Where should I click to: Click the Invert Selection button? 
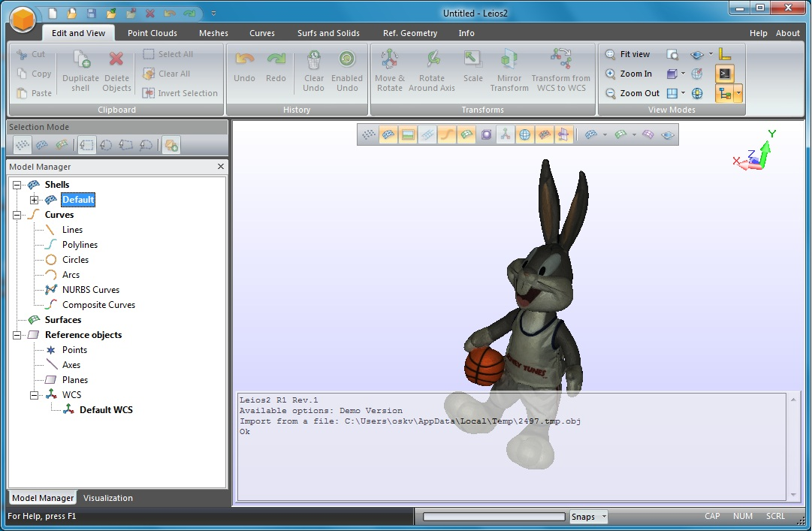click(180, 93)
